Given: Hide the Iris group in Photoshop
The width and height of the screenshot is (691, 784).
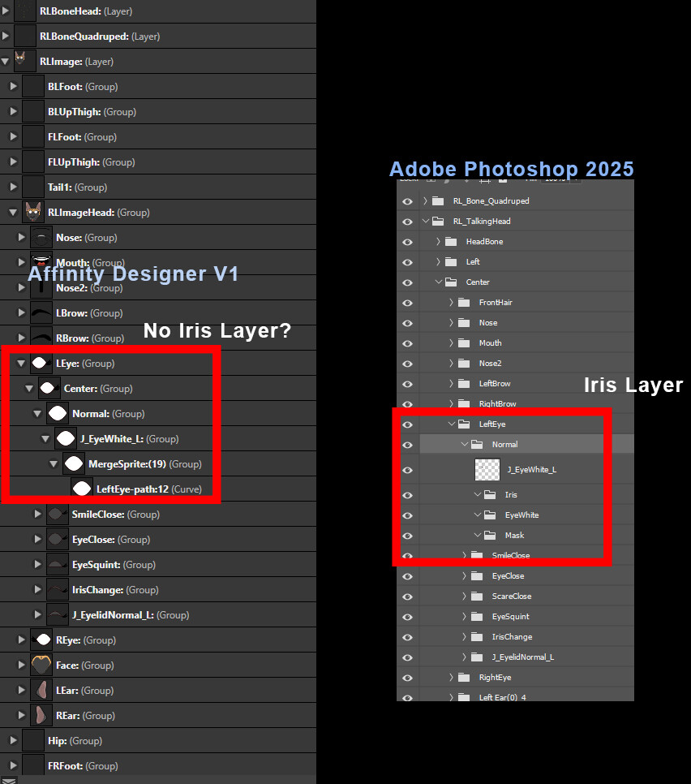Looking at the screenshot, I should click(x=408, y=495).
